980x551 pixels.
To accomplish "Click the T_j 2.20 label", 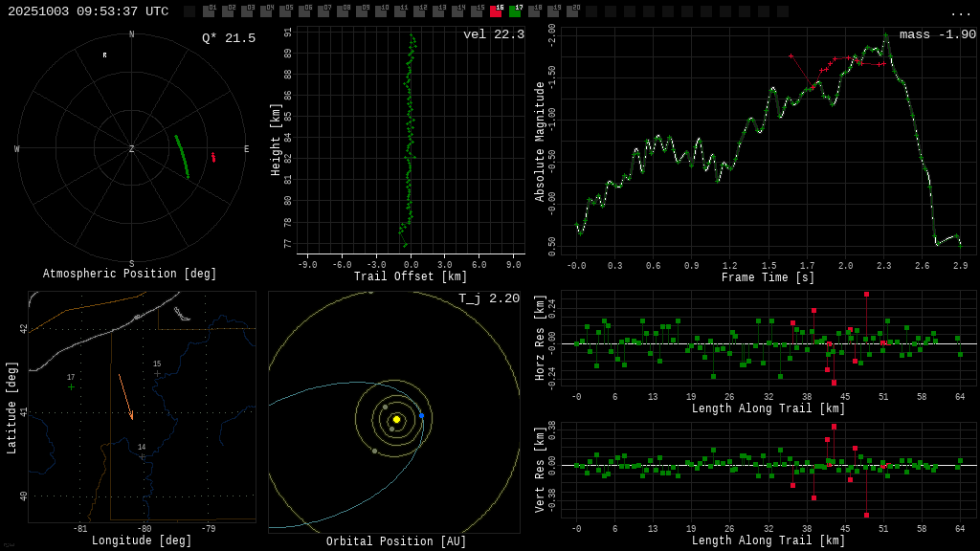I will (489, 298).
